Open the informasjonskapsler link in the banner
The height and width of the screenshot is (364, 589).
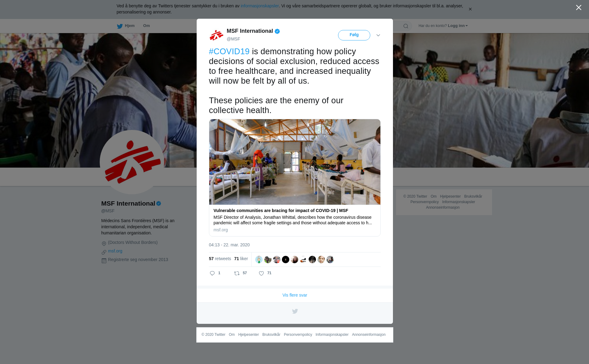tap(260, 6)
